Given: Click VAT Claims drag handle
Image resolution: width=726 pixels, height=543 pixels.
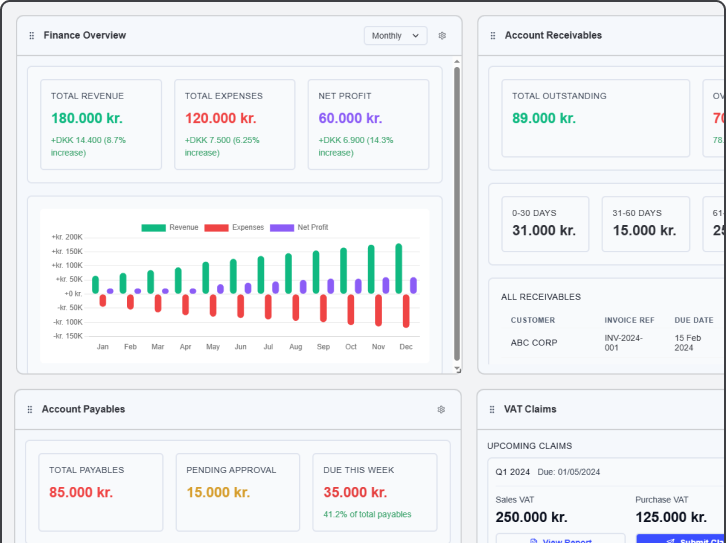Looking at the screenshot, I should (493, 409).
